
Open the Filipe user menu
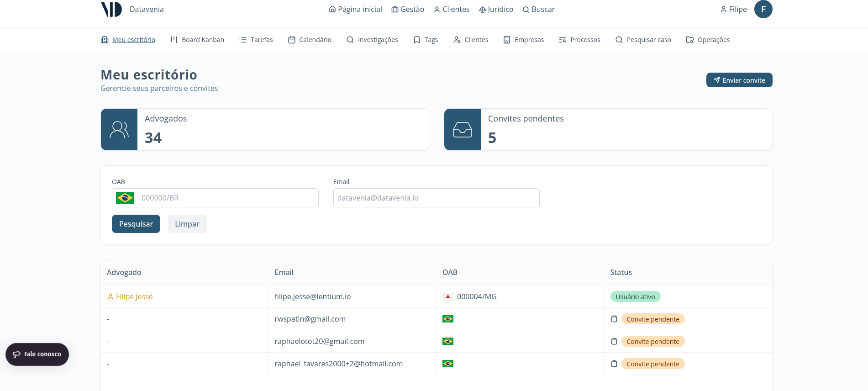[x=733, y=9]
